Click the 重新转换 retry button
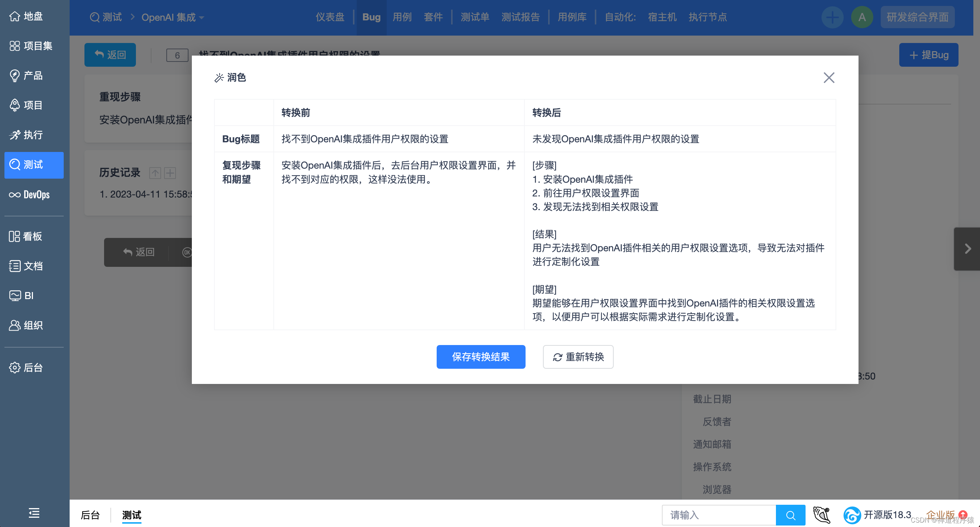 point(577,356)
